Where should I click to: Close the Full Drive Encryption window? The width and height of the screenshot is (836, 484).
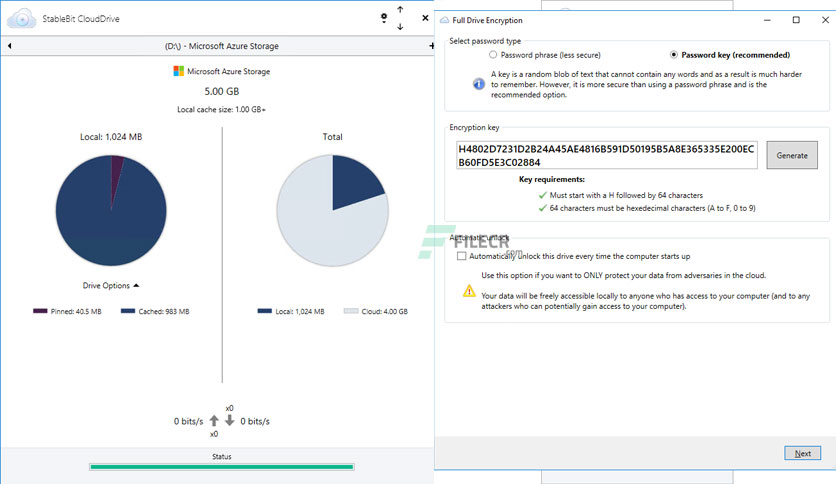(x=825, y=20)
